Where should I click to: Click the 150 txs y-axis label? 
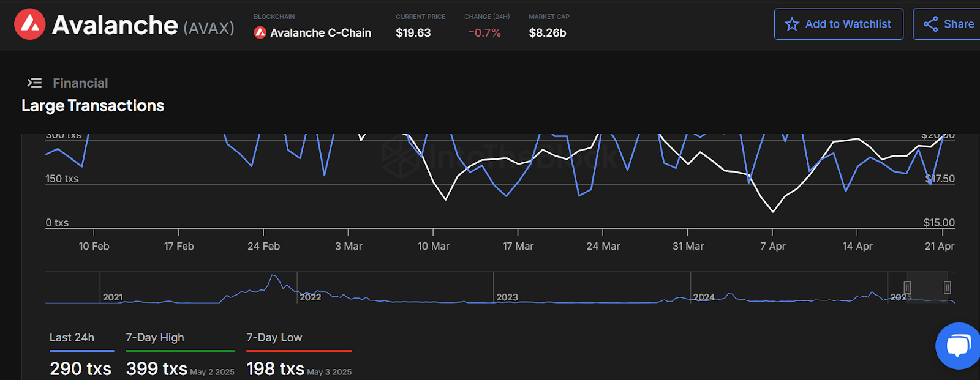62,179
